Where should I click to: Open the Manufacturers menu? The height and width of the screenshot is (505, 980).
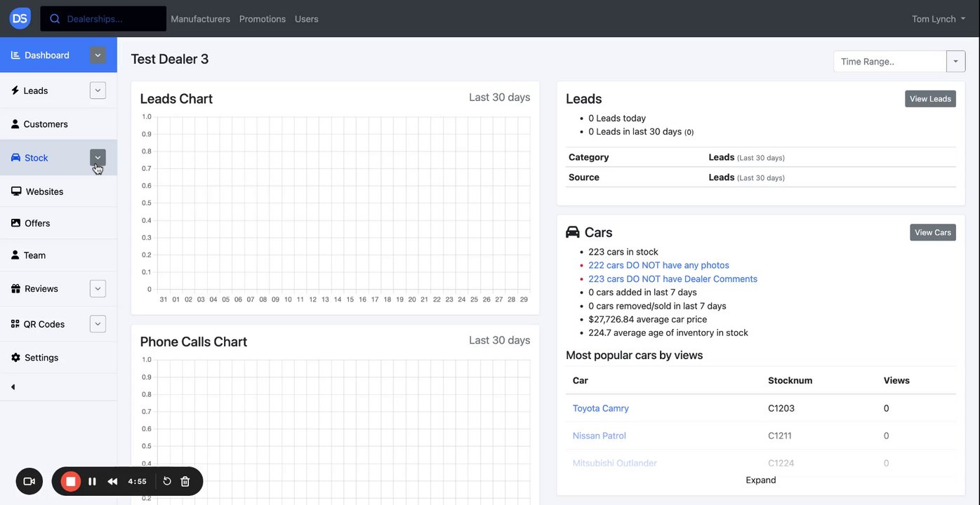(200, 19)
